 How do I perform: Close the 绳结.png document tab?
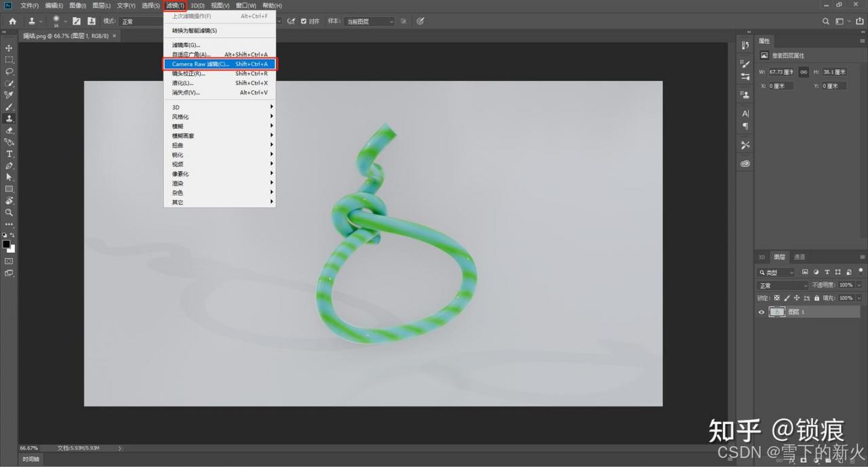pyautogui.click(x=114, y=35)
